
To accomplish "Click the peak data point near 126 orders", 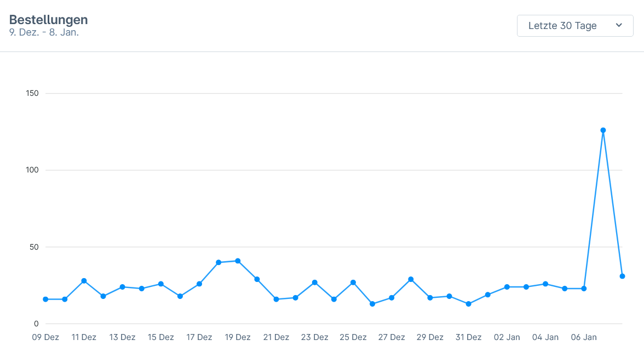I will (x=603, y=130).
